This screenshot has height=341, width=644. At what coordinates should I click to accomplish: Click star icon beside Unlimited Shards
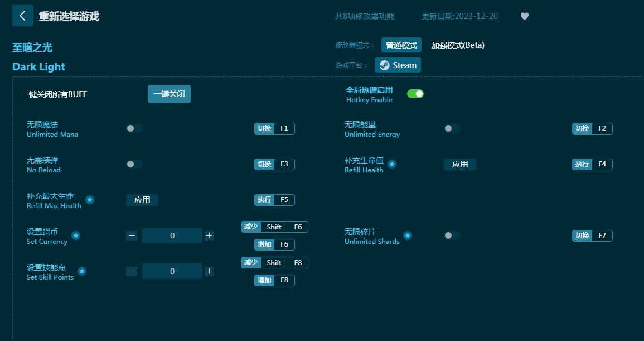tap(408, 236)
